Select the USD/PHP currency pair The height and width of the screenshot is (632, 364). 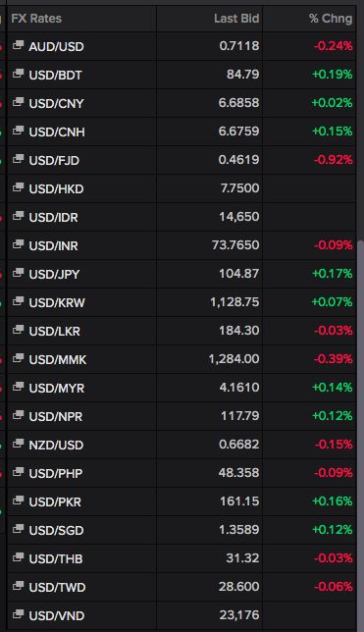pyautogui.click(x=56, y=473)
